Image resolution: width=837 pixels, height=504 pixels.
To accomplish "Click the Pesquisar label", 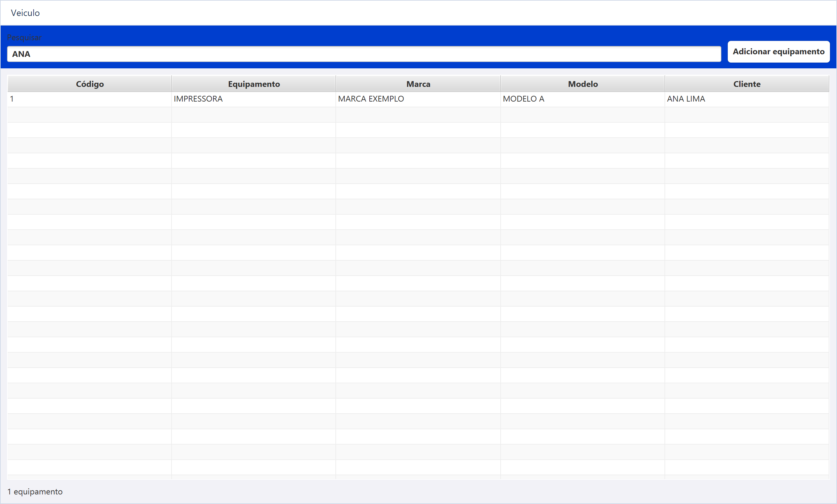I will click(x=24, y=37).
